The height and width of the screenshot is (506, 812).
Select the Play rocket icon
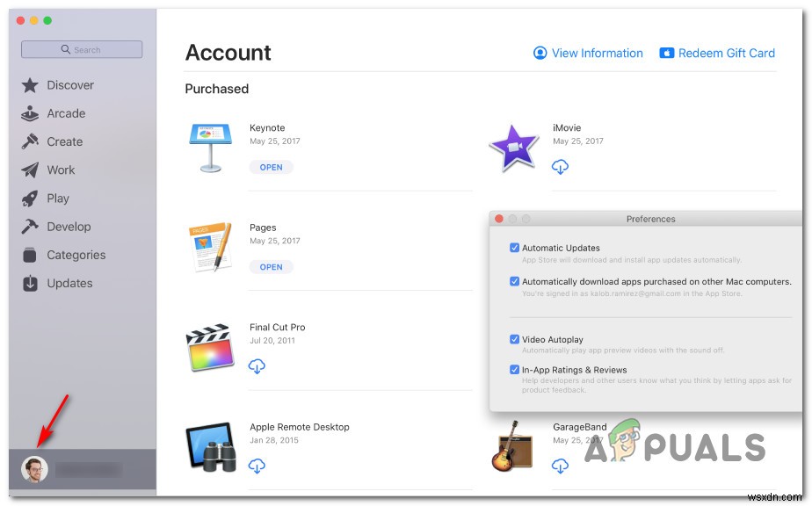[x=30, y=199]
